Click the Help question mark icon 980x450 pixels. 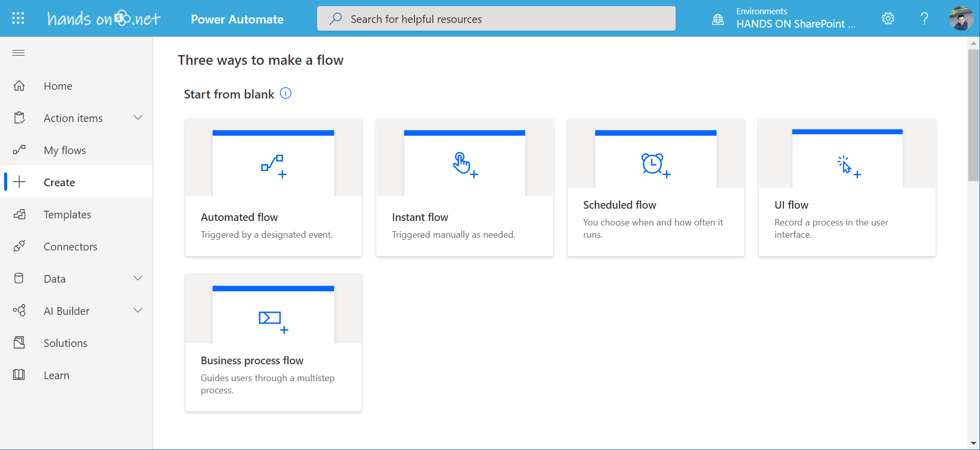[924, 19]
